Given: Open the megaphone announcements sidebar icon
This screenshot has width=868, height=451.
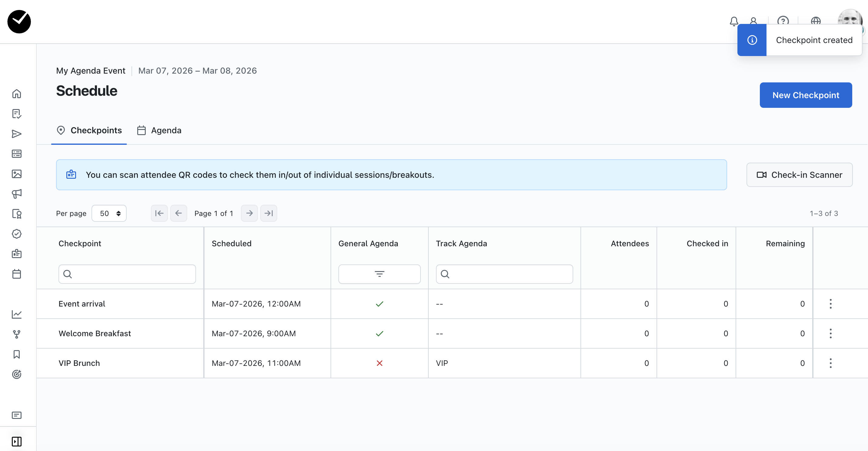Looking at the screenshot, I should click(16, 194).
